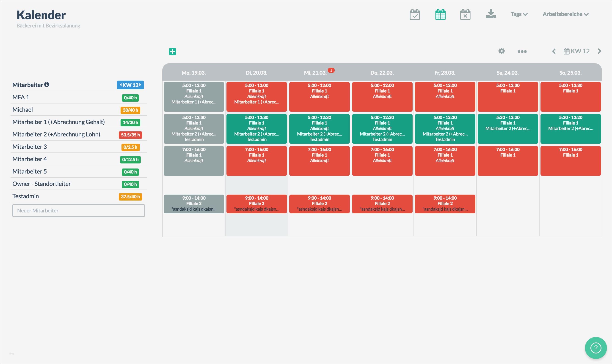The width and height of the screenshot is (612, 364).
Task: Toggle the blue KW 12 hours badge
Action: (x=130, y=85)
